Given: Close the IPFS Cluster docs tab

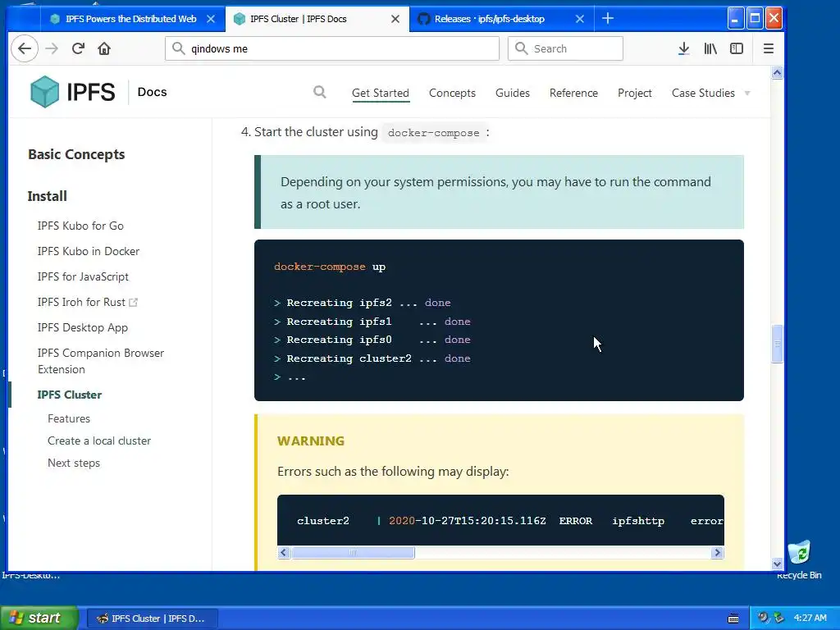Looking at the screenshot, I should point(395,19).
